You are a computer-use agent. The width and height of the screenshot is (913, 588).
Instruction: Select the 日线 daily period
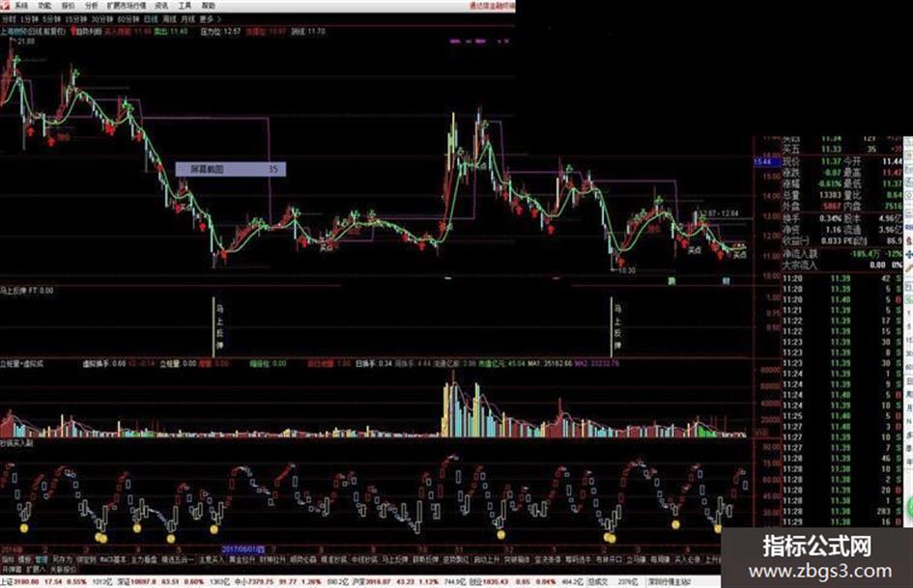coord(152,19)
